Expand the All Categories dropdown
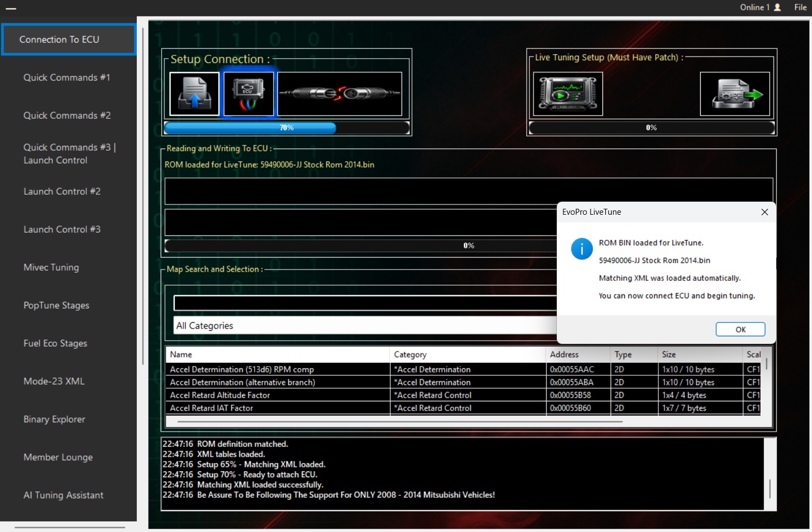Screen dimensions: 812x532 coord(365,325)
